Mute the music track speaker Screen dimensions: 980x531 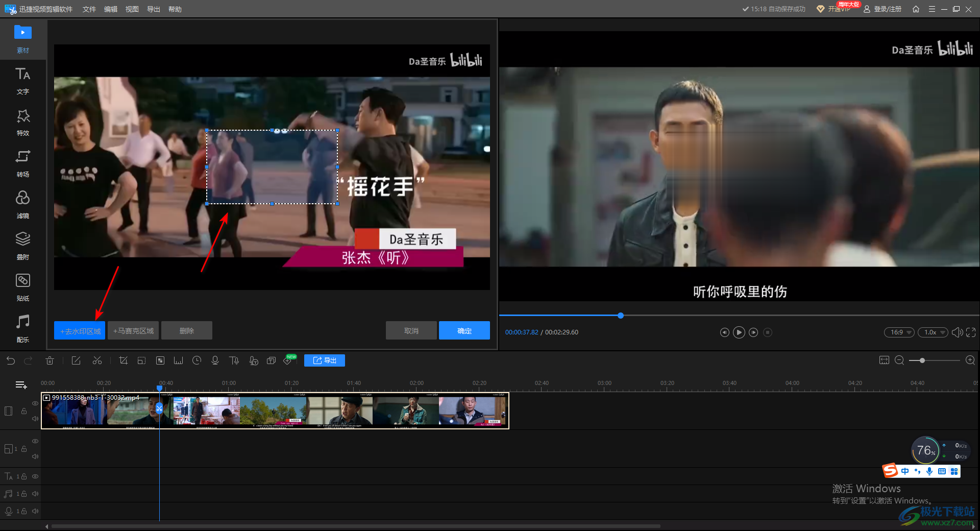pyautogui.click(x=35, y=494)
